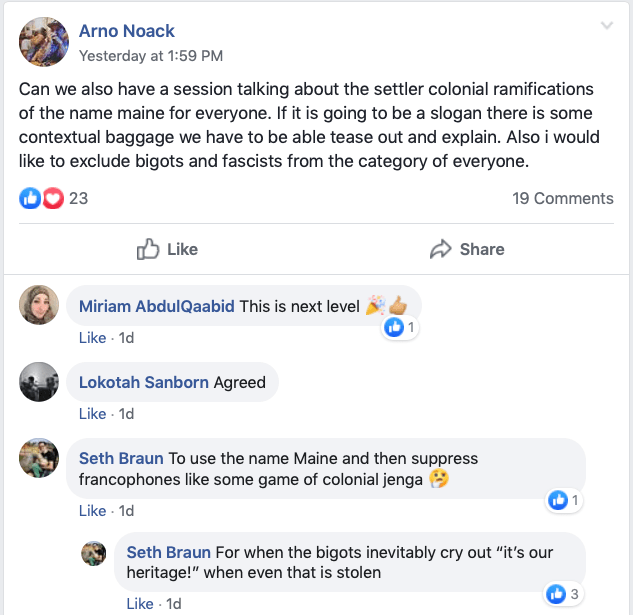Click the blue like reaction icon under post
633x615 pixels.
click(x=30, y=198)
